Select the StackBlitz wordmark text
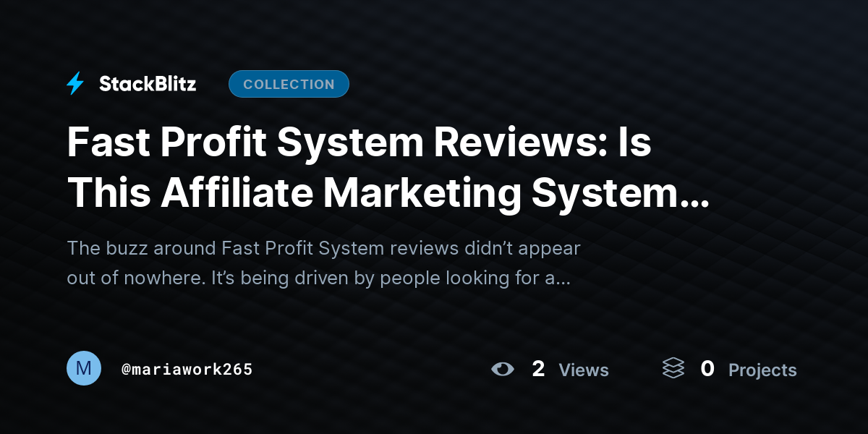The height and width of the screenshot is (434, 868). click(x=148, y=84)
